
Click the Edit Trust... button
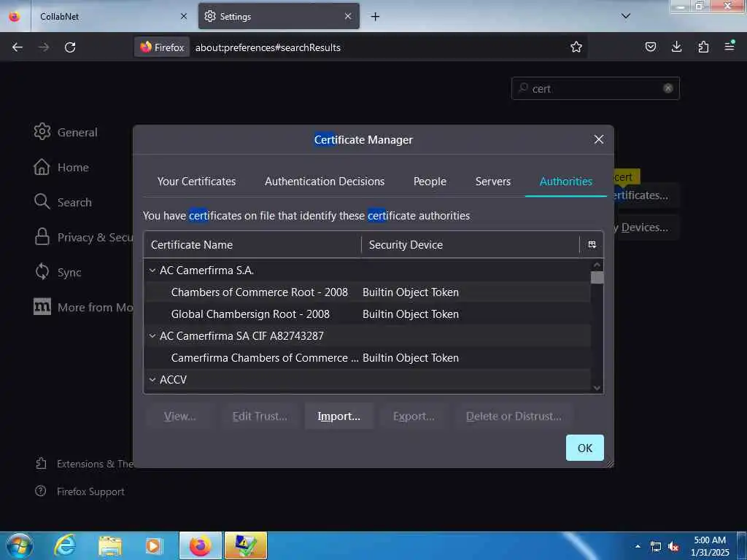(x=260, y=416)
